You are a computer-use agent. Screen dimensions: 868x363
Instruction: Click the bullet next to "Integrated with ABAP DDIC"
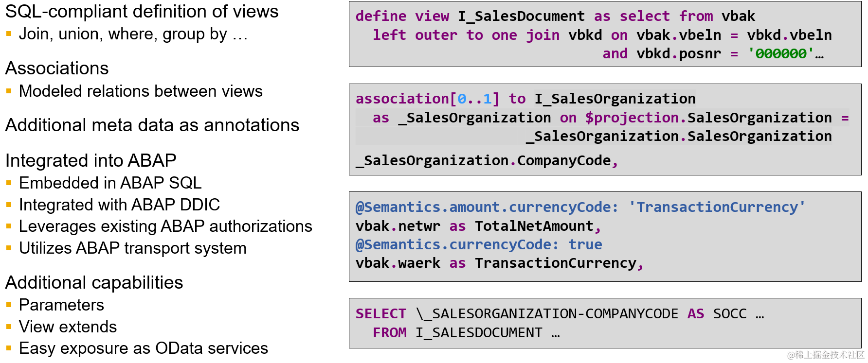9,205
